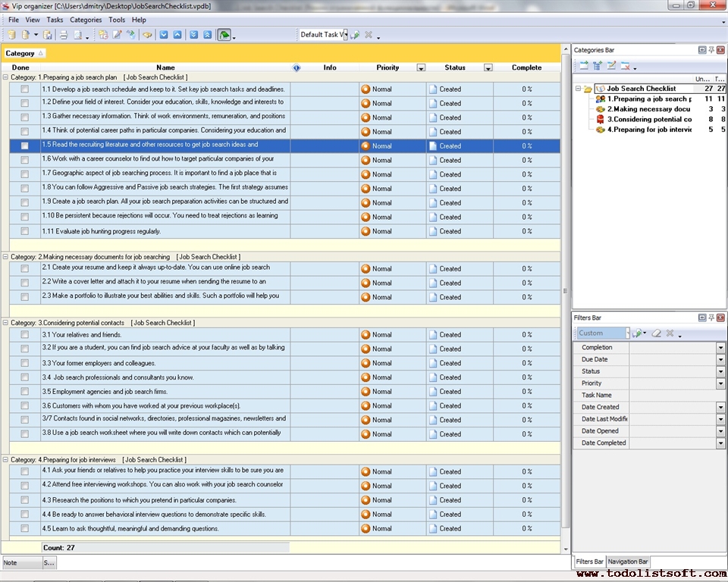Viewport: 728px width, 582px height.
Task: Click the Delete Category icon in Categories Bar
Action: click(x=626, y=66)
